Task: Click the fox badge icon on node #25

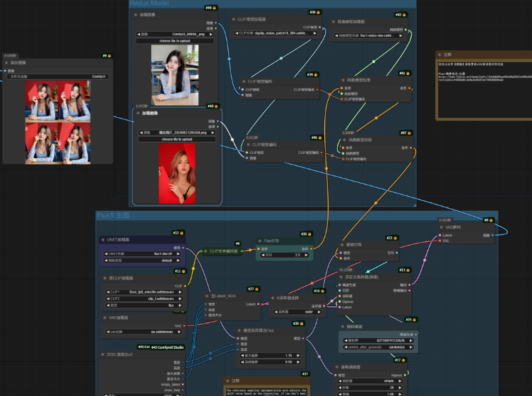Action: (x=414, y=319)
